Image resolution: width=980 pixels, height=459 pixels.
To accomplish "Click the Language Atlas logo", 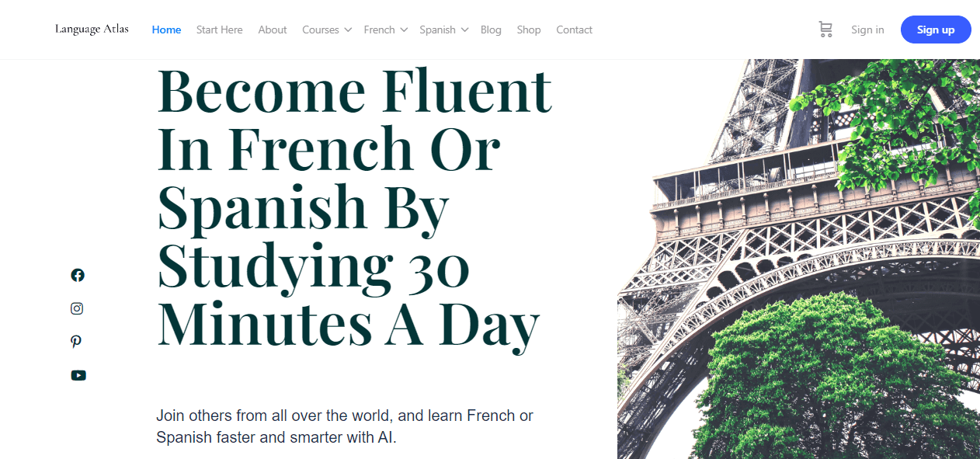I will [x=92, y=30].
